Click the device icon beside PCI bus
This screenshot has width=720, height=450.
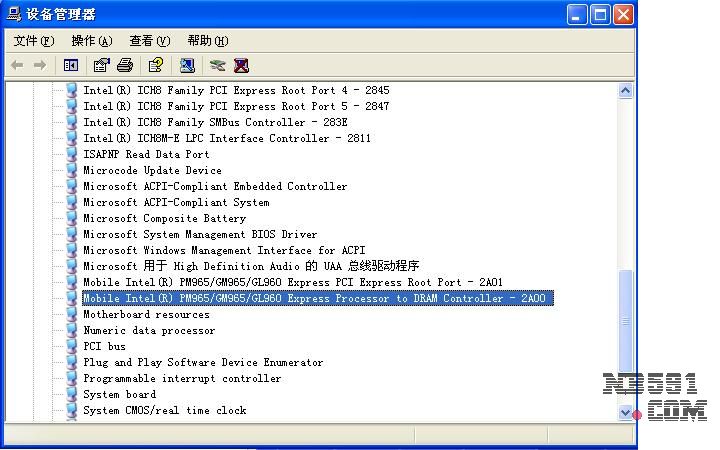point(71,346)
